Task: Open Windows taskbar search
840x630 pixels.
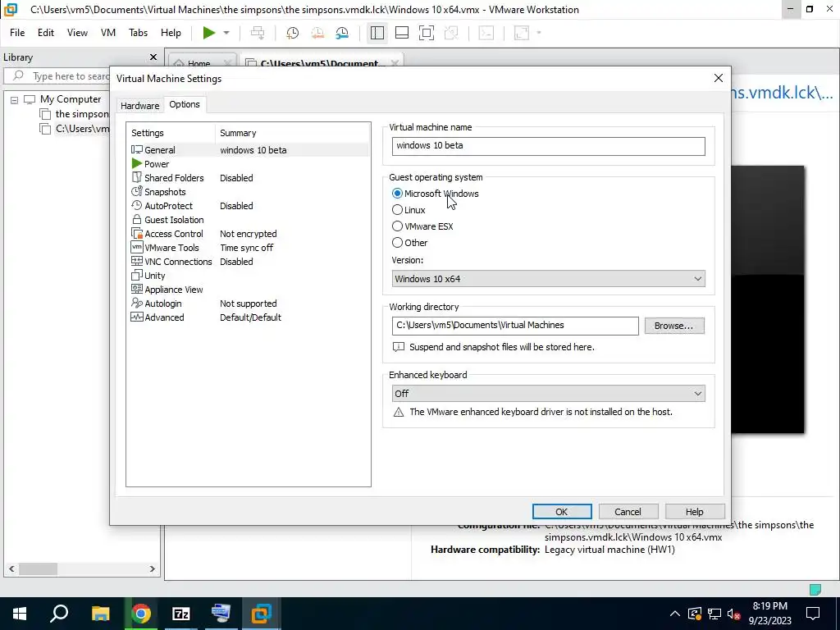Action: (x=59, y=614)
